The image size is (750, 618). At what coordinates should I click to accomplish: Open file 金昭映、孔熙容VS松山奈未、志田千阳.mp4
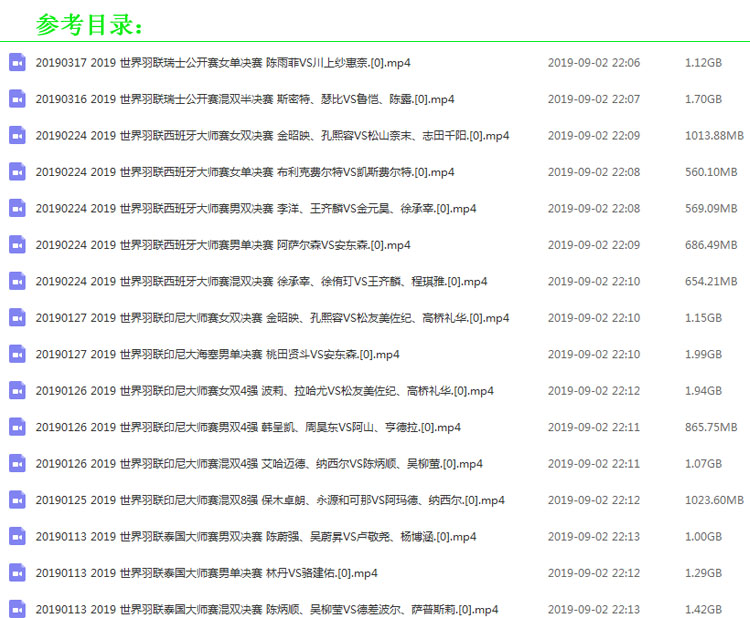(272, 136)
